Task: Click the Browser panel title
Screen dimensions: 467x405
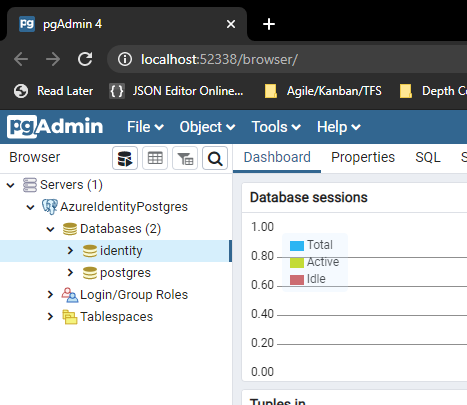Action: tap(35, 157)
